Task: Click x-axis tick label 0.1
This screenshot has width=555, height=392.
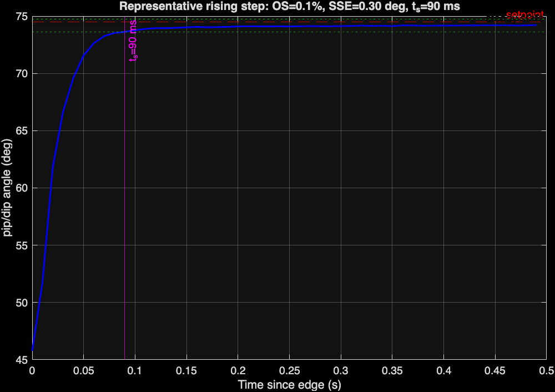Action: tap(135, 371)
